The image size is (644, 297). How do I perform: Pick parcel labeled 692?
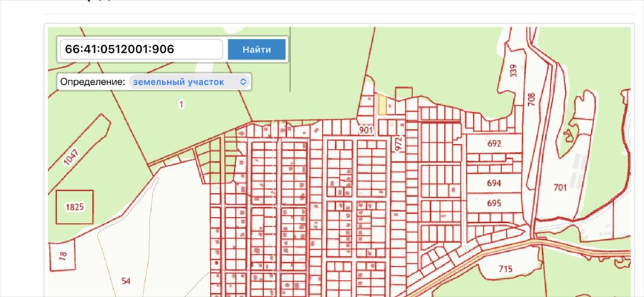pos(494,143)
